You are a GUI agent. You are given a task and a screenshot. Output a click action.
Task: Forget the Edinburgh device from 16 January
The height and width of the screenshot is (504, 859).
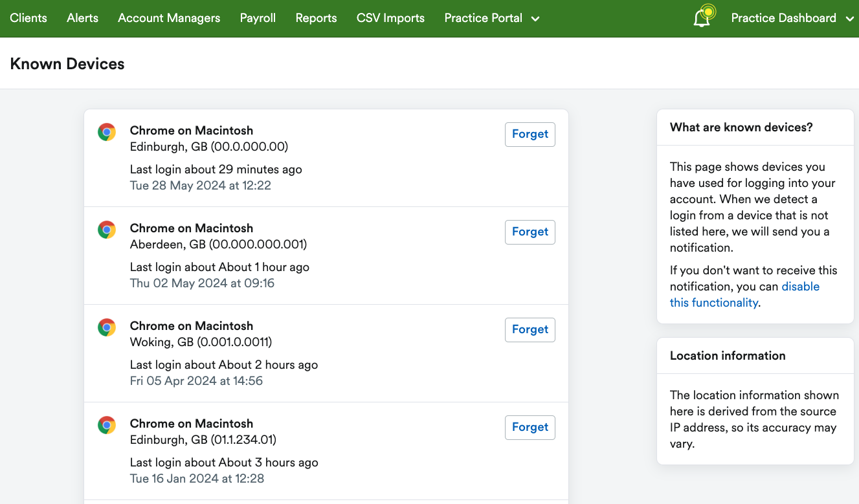click(530, 427)
